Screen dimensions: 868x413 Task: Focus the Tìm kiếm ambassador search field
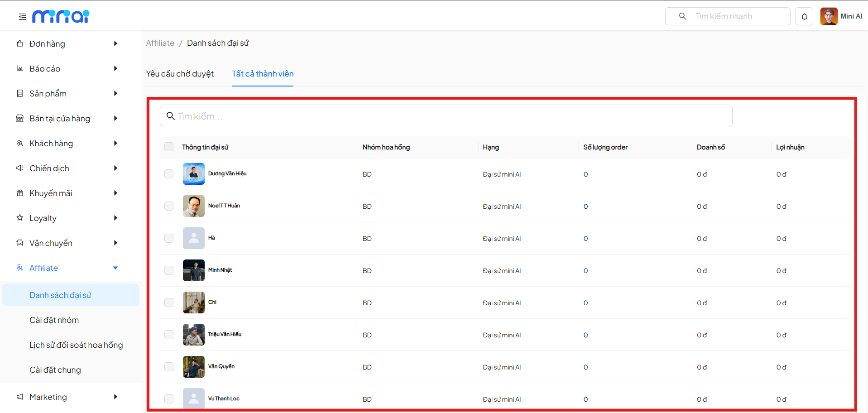[446, 116]
